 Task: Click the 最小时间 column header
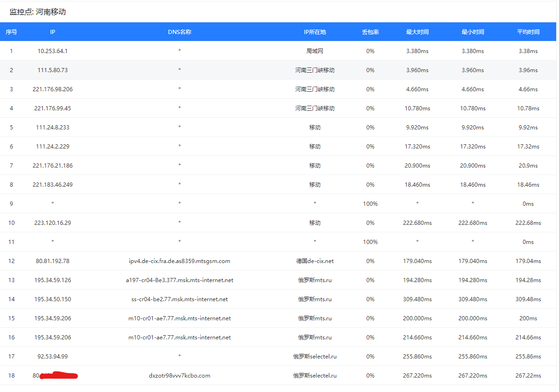point(473,32)
